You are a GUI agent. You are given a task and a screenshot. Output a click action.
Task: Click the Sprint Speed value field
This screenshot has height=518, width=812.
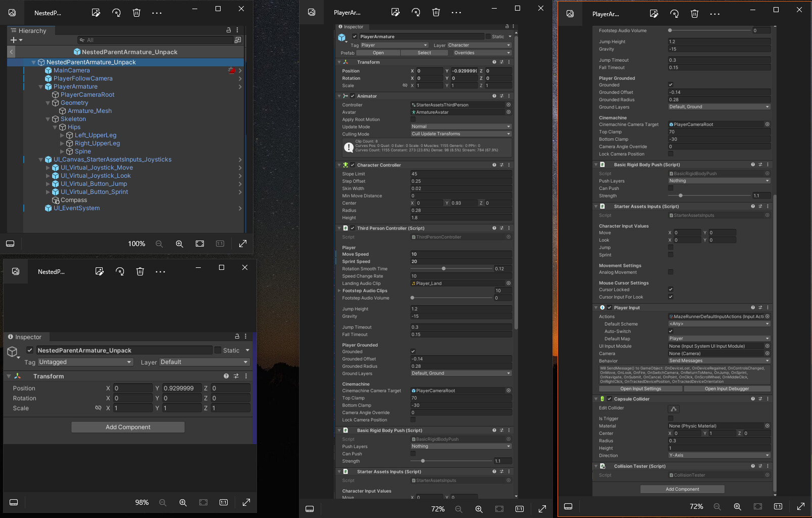tap(460, 262)
